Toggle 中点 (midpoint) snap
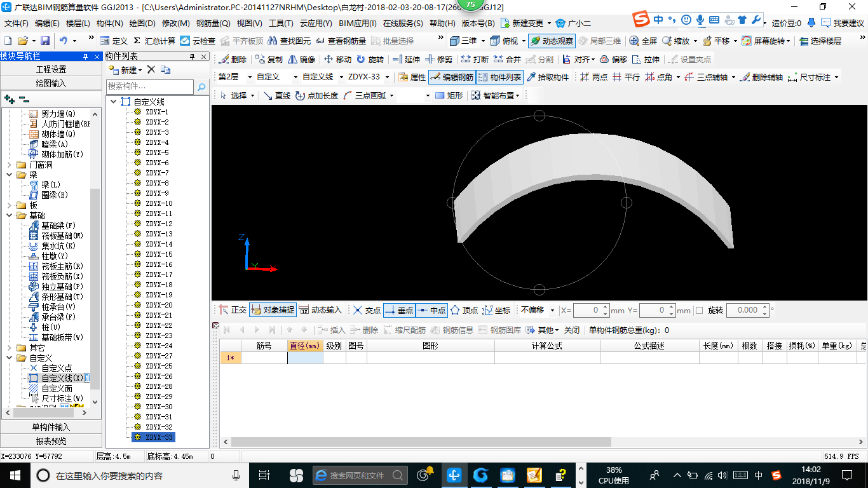 [x=431, y=310]
